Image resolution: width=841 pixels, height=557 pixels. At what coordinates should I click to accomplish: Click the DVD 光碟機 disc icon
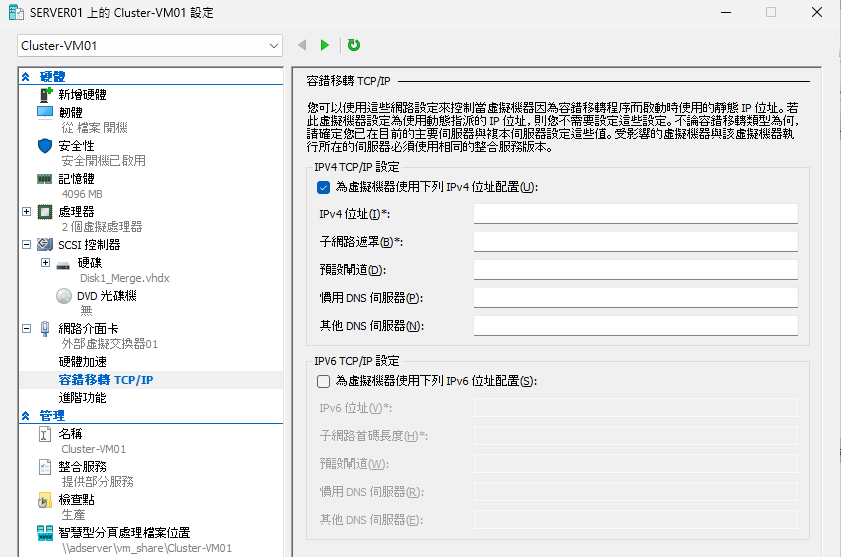63,295
